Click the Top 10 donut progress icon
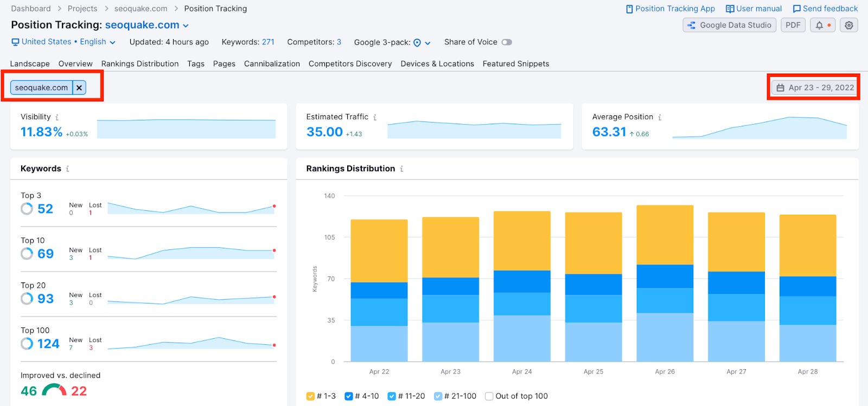This screenshot has height=406, width=868. pyautogui.click(x=27, y=254)
